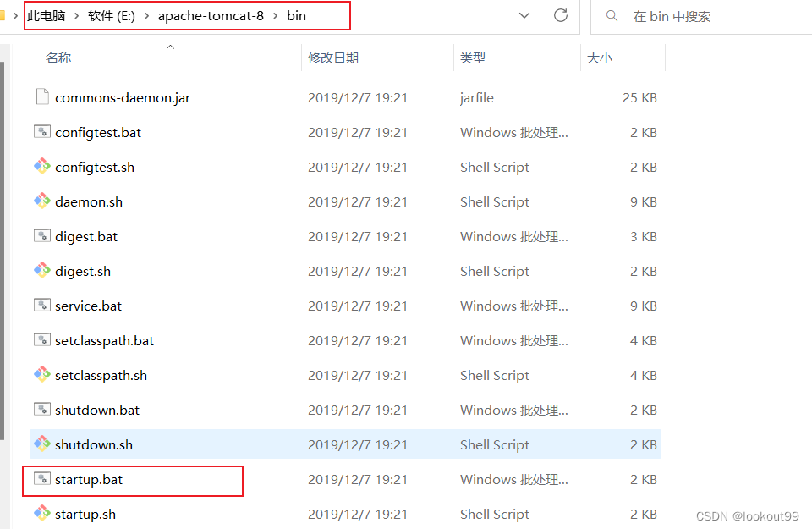Select the setclasspath.bat file name

[x=104, y=341]
